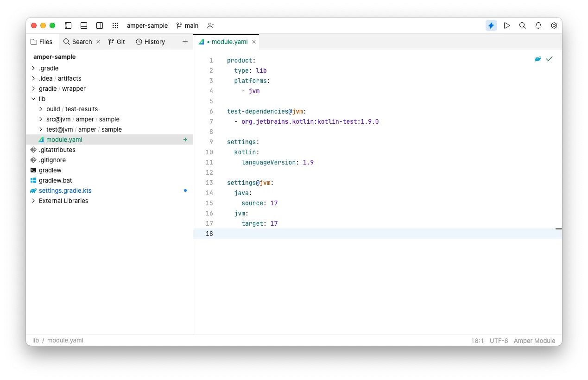Open the apps grid menu
Image resolution: width=588 pixels, height=380 pixels.
(115, 25)
